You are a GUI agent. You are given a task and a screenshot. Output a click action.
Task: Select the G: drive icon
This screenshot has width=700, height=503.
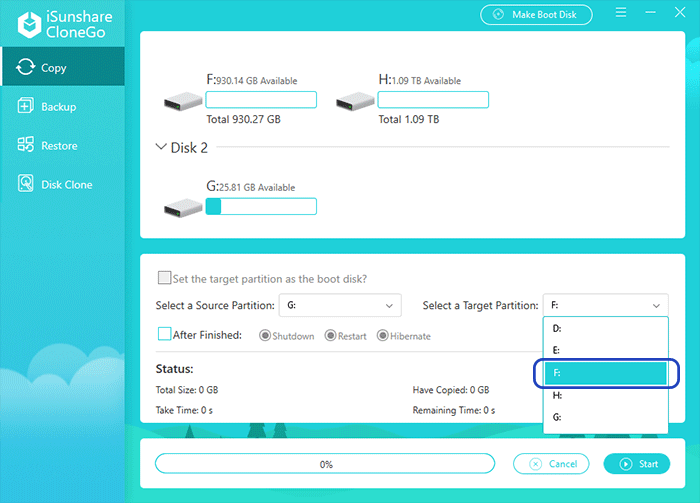click(183, 208)
